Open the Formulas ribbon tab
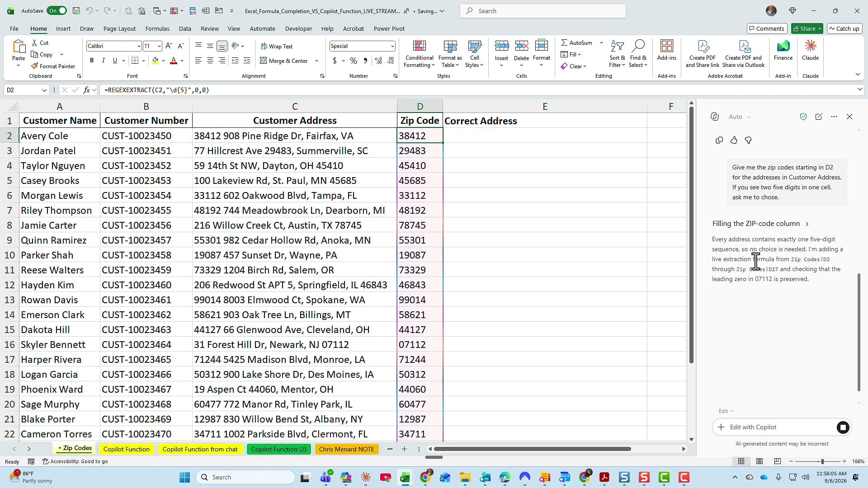868x488 pixels. click(157, 28)
